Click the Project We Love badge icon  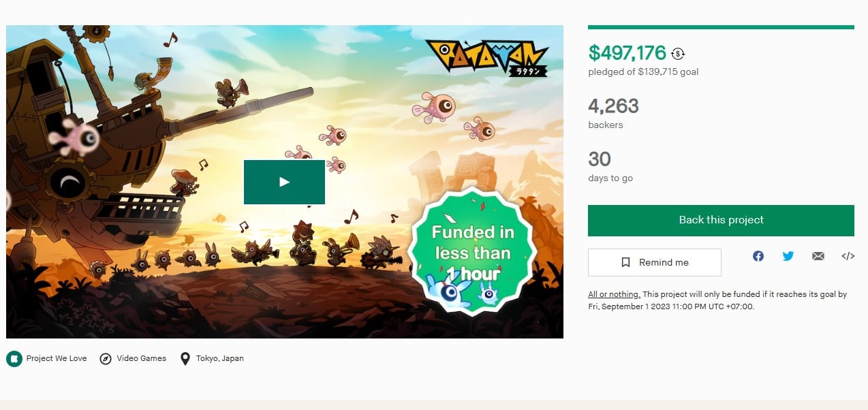14,358
